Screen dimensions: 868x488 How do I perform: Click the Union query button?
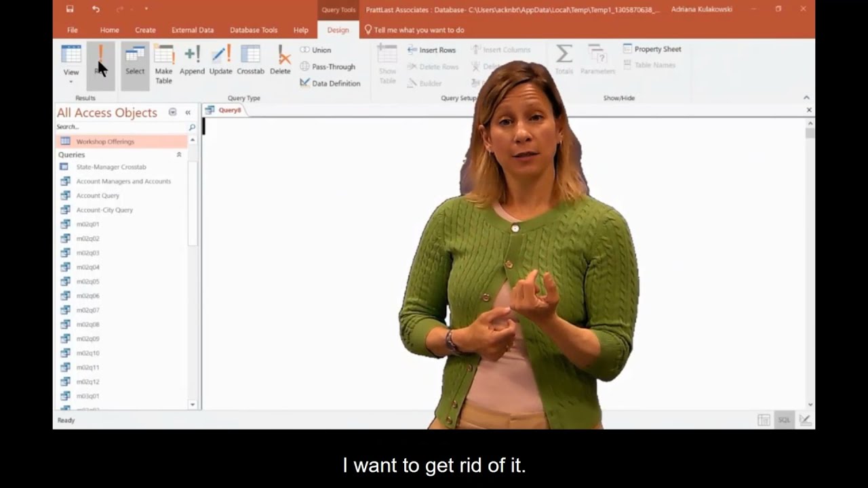click(x=315, y=50)
